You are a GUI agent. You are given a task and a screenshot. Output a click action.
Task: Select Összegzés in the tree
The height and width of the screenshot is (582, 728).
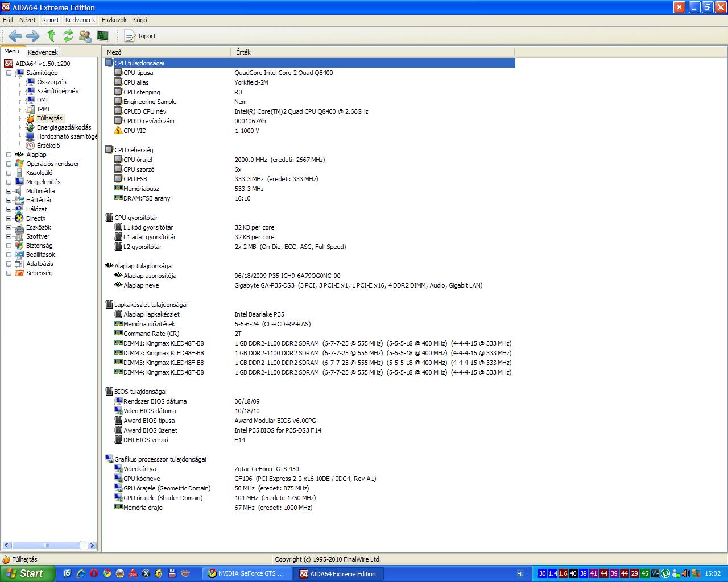tap(51, 82)
